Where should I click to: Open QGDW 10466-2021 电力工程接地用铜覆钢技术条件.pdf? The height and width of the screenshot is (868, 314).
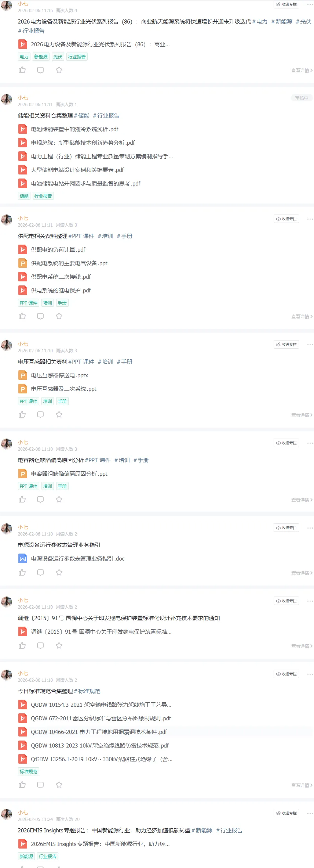99,732
